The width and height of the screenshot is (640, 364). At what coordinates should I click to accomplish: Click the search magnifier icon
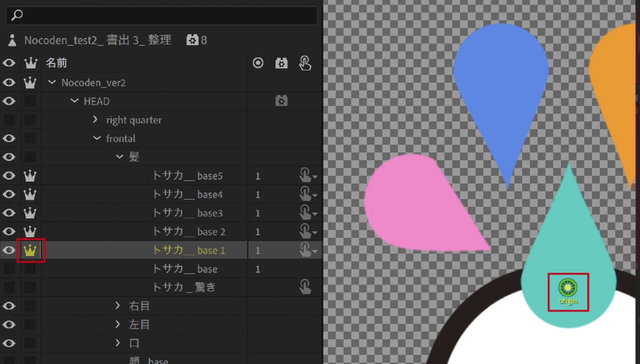click(16, 16)
